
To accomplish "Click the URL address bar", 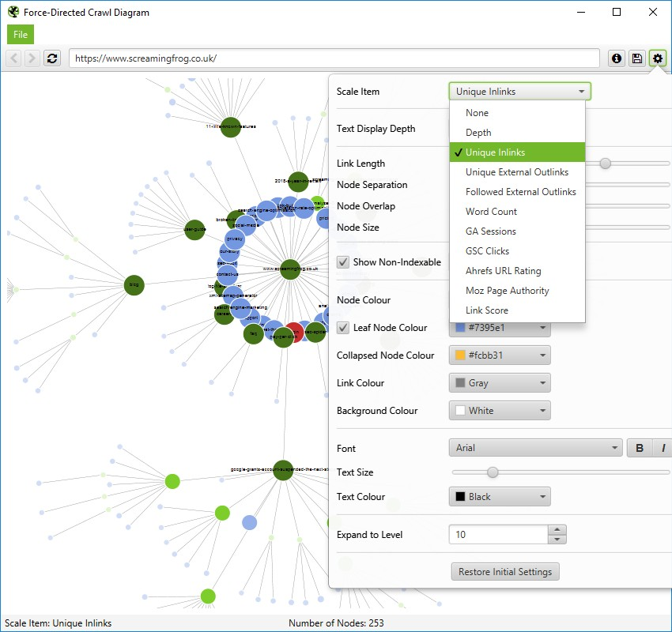I will click(x=332, y=58).
